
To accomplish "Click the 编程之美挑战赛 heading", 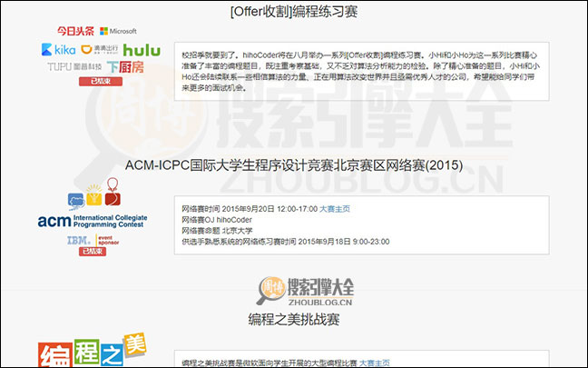I will click(x=294, y=320).
